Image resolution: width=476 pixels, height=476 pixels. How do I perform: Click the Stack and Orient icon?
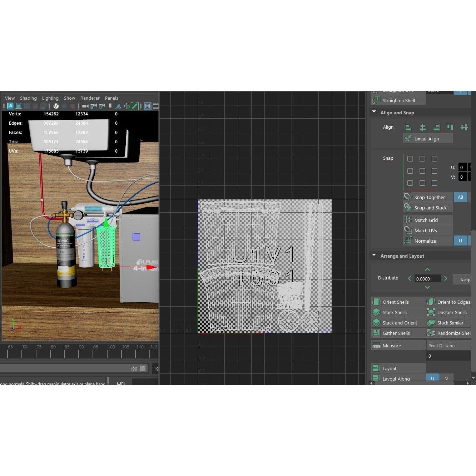(x=376, y=322)
